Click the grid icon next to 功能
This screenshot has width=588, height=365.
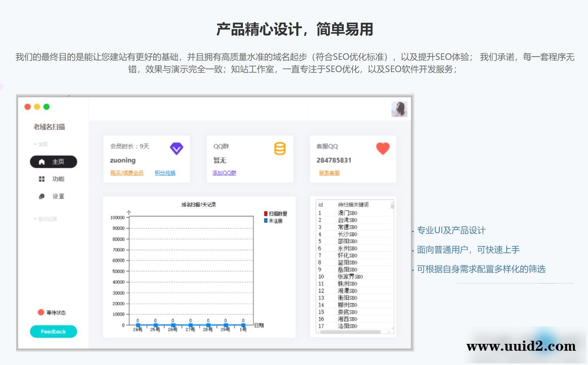click(42, 179)
